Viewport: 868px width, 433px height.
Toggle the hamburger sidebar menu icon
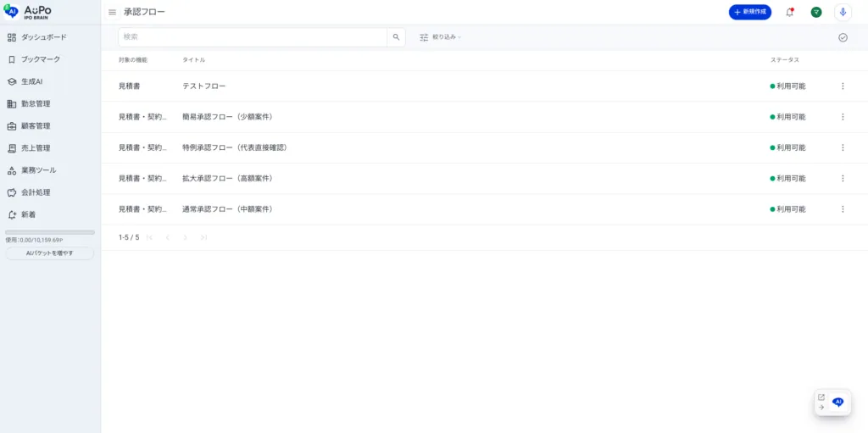113,12
